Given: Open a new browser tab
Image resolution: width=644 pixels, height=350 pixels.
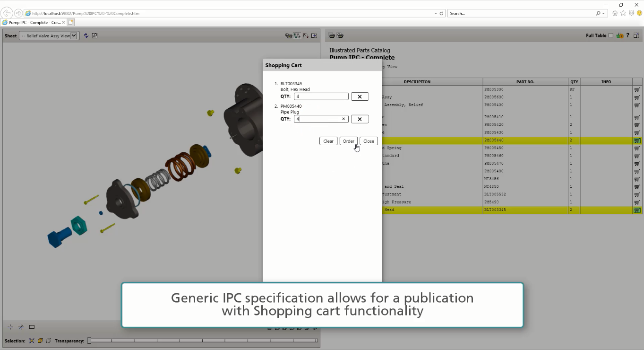Looking at the screenshot, I should click(71, 22).
